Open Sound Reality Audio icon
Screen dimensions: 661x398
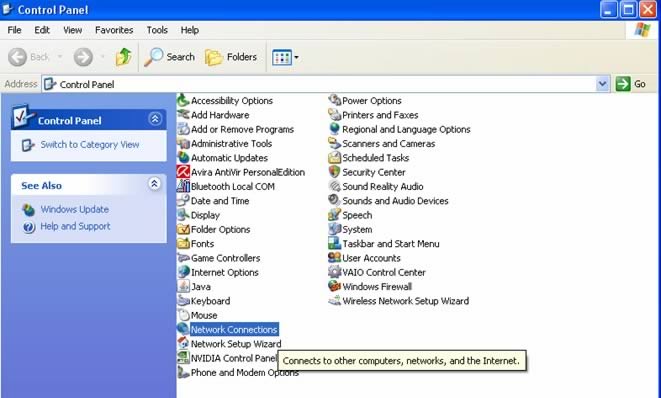coord(334,186)
